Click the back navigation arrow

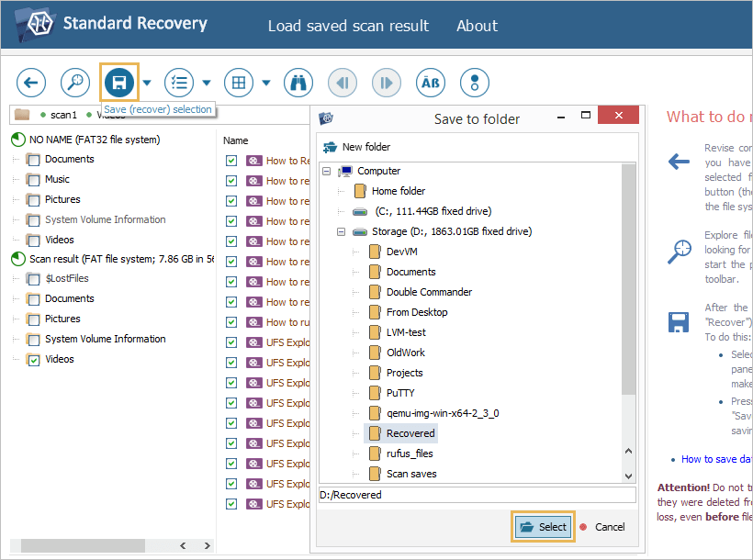click(30, 83)
